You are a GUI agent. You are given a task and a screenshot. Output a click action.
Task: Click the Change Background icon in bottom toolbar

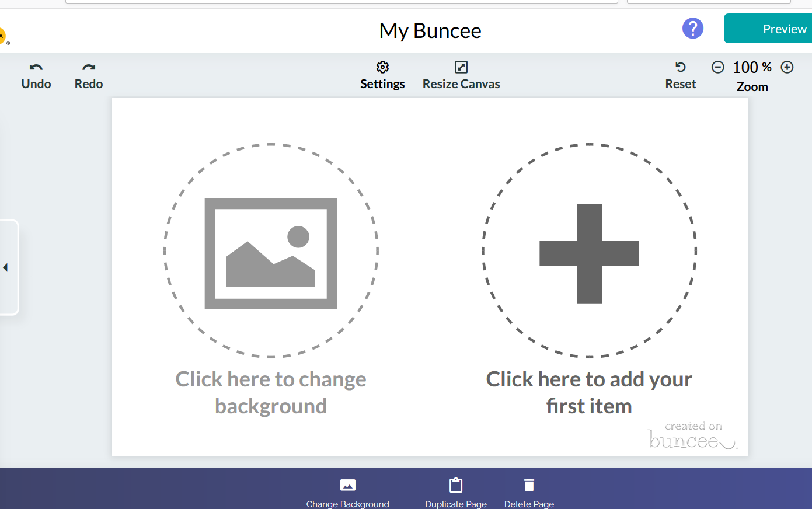(347, 485)
